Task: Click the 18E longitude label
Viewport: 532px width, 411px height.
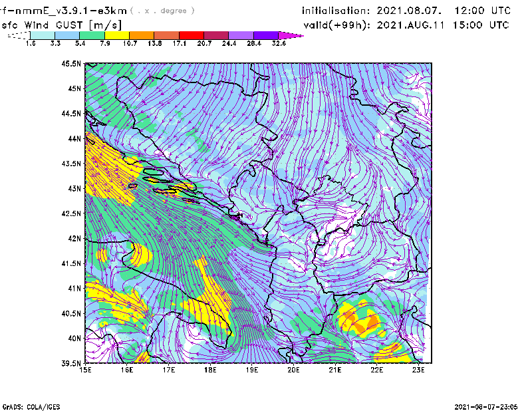Action: (x=210, y=370)
